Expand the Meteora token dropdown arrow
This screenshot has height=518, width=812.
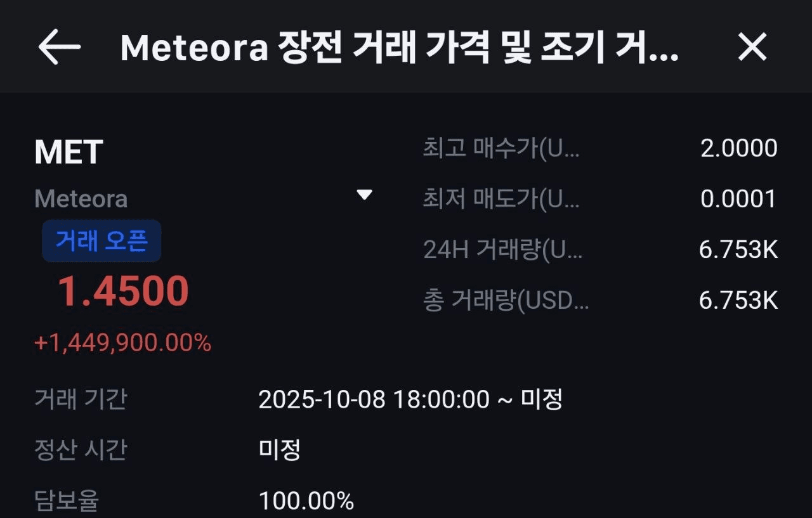[x=364, y=195]
